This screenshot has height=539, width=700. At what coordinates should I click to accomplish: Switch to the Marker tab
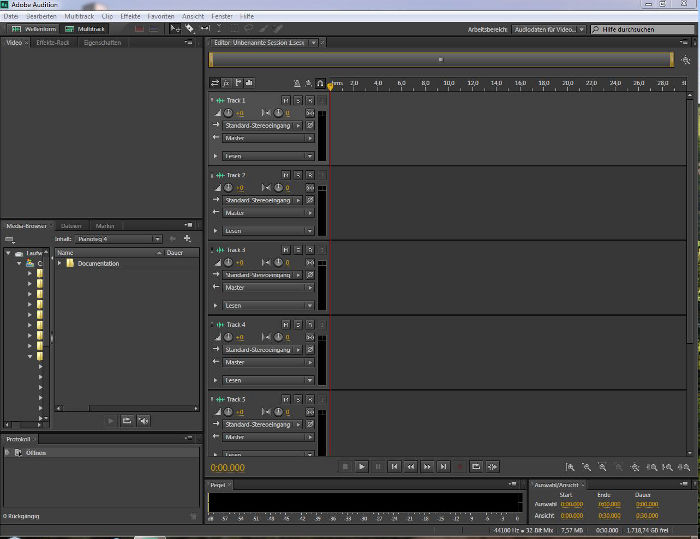coord(105,226)
